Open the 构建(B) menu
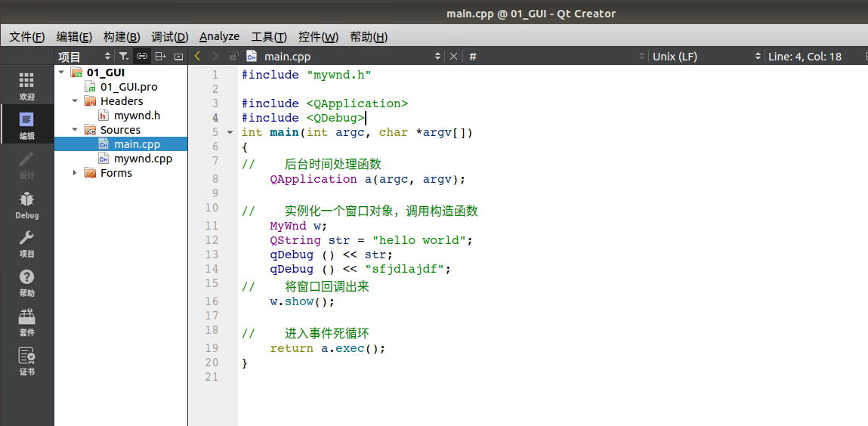The height and width of the screenshot is (426, 868). [x=122, y=37]
